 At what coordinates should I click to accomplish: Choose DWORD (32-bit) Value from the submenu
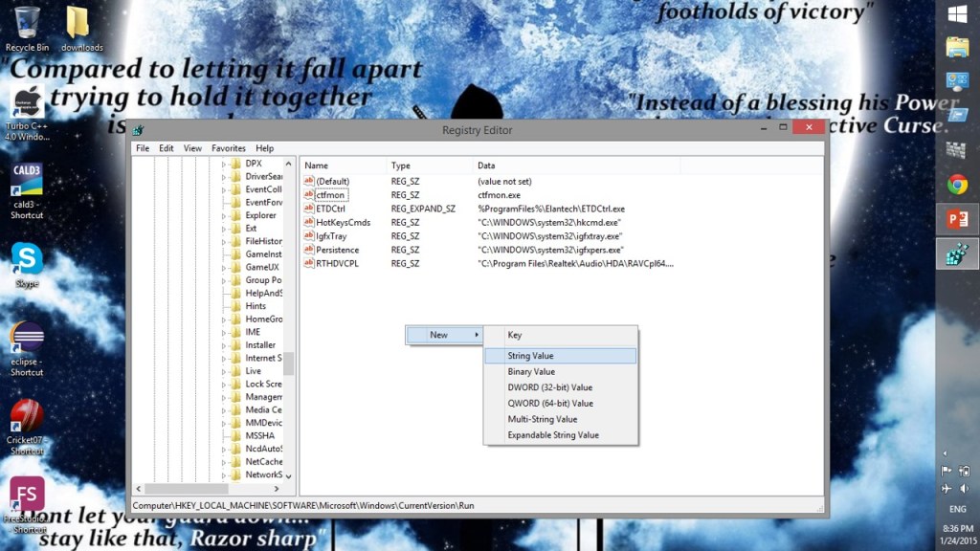550,386
